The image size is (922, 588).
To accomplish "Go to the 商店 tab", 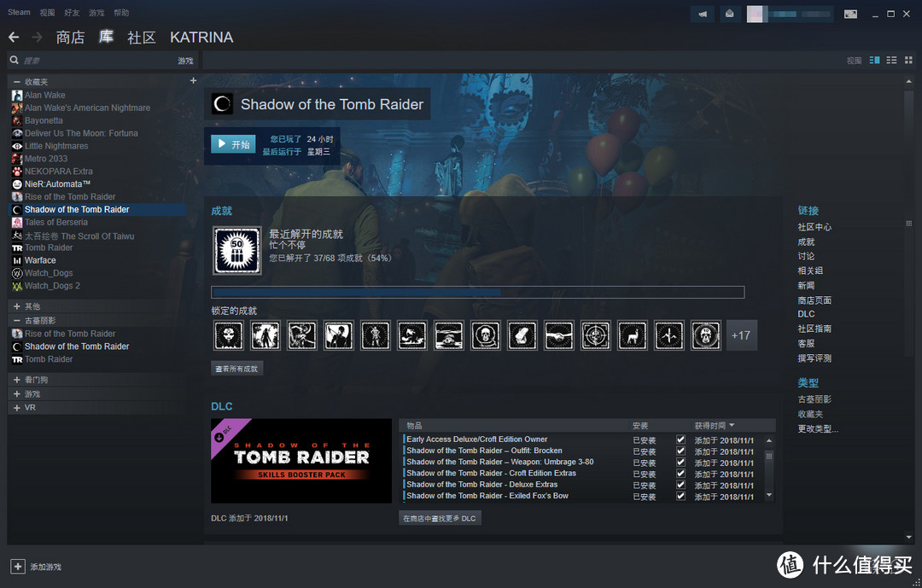I will coord(70,38).
